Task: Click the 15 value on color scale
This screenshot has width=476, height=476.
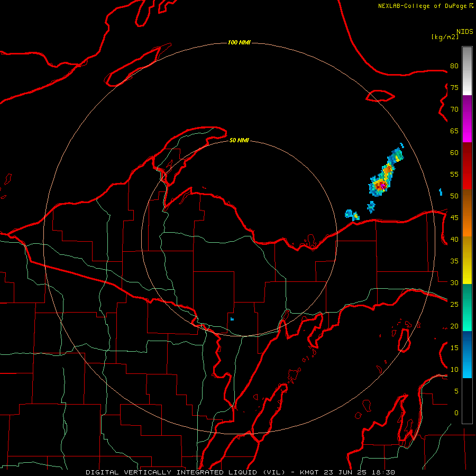Action: click(454, 348)
